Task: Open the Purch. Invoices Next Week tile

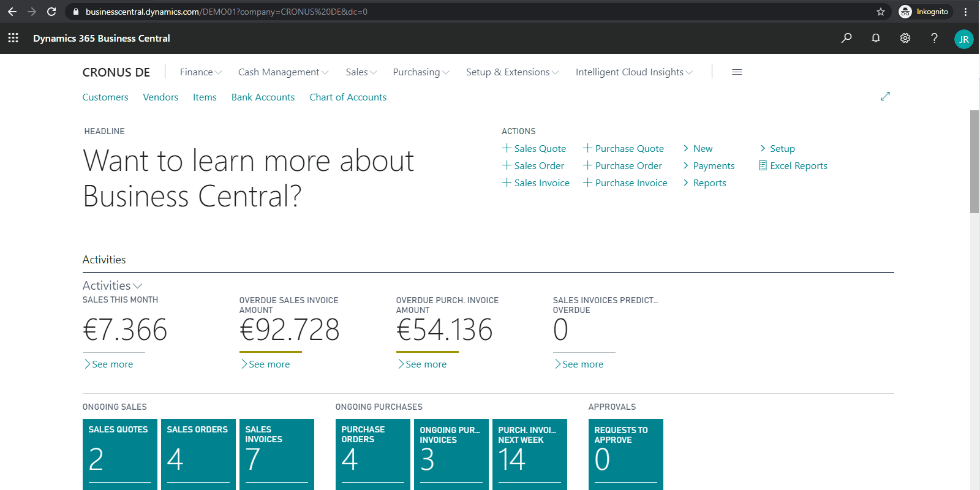Action: click(530, 454)
